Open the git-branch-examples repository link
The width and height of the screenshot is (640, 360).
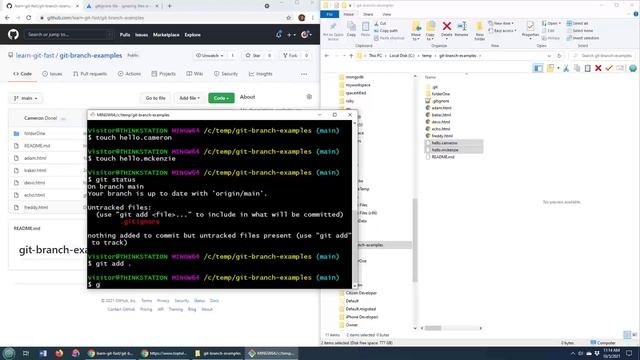point(91,56)
